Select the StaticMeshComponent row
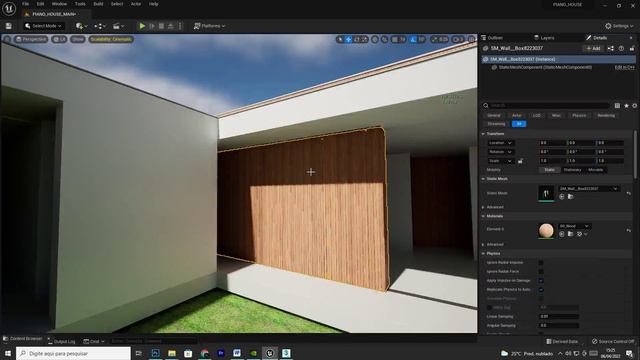640x360 pixels. 545,67
